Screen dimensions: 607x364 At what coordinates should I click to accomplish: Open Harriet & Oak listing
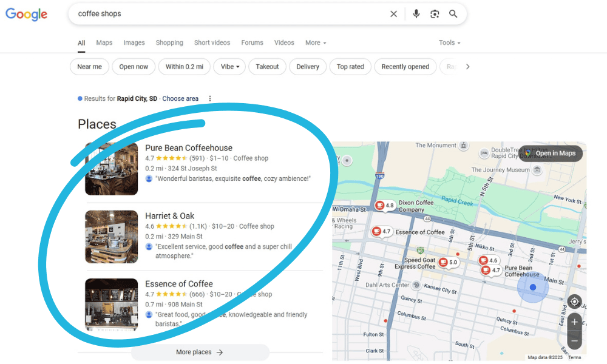pos(169,216)
